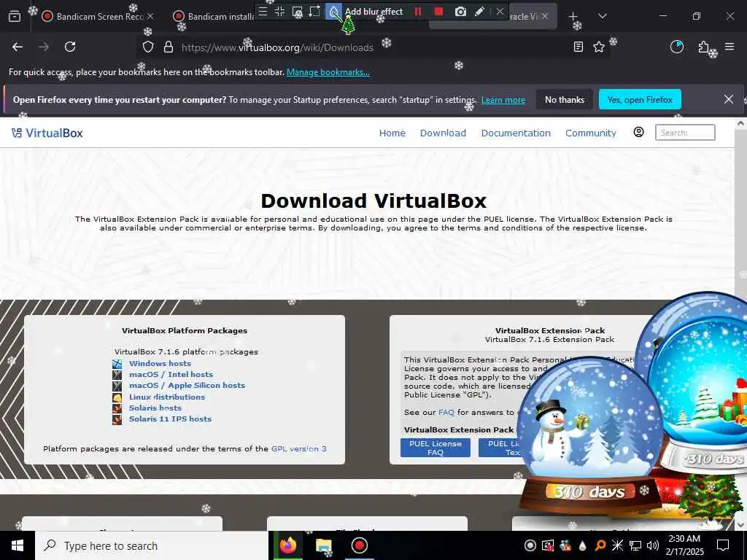Open File Explorer from the taskbar
The height and width of the screenshot is (560, 747).
324,545
